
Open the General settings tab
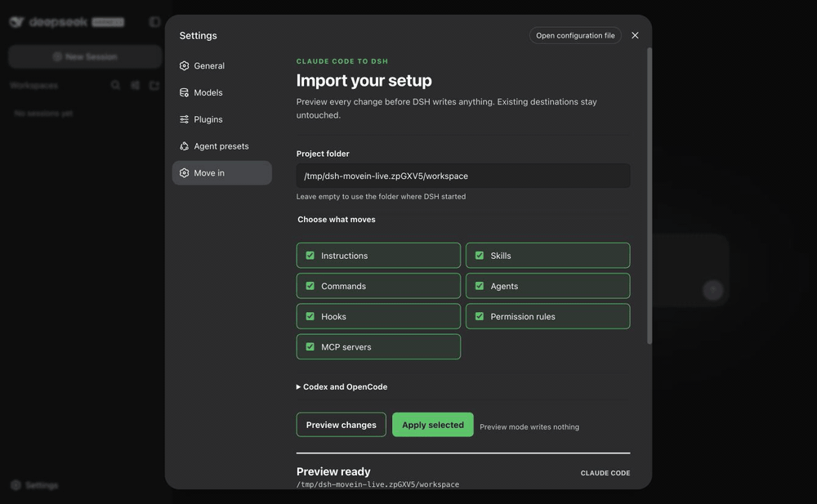(222, 65)
